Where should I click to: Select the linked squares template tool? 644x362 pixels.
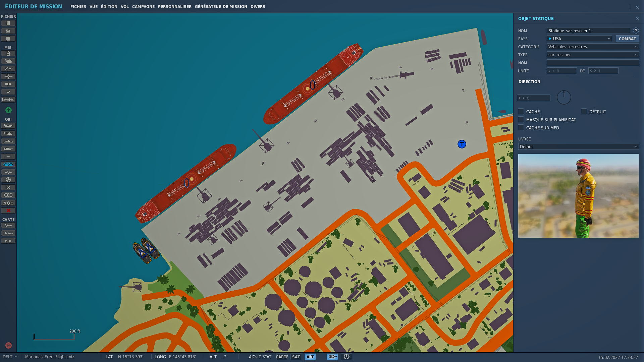(8, 157)
